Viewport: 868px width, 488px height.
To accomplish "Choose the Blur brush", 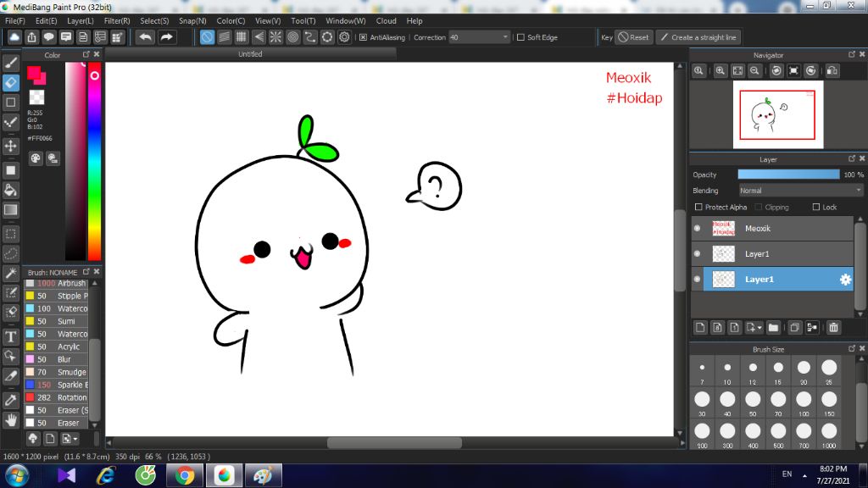I will point(57,359).
